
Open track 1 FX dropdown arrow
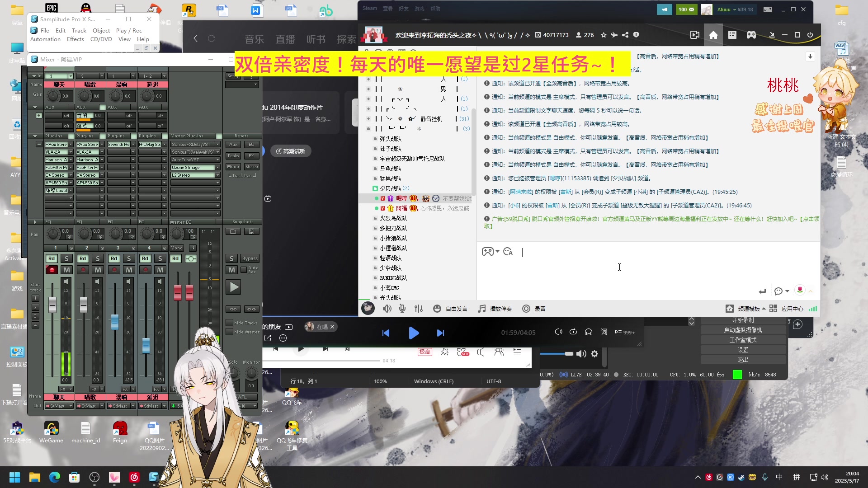pyautogui.click(x=71, y=389)
